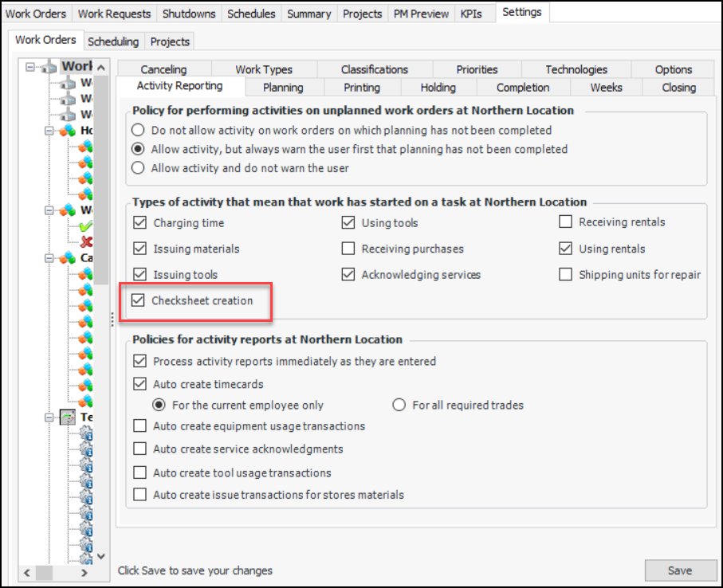Collapse the root Work tree node

[30, 67]
